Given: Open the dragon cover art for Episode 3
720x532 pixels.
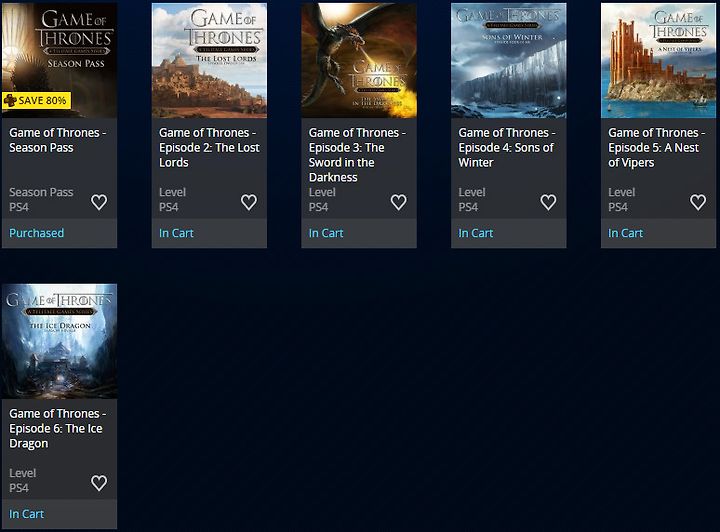Looking at the screenshot, I should (359, 61).
